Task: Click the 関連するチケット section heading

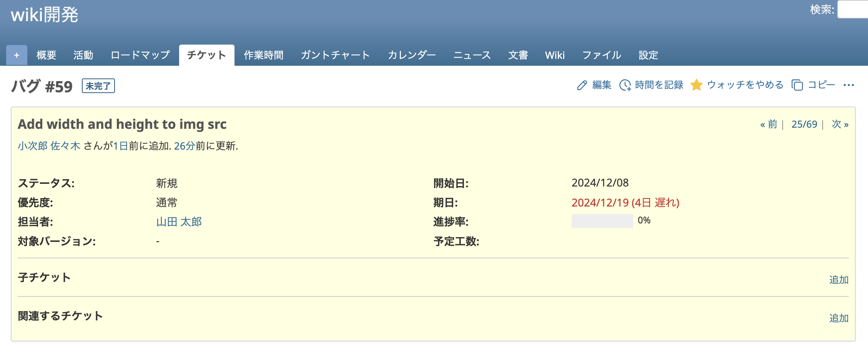Action: point(60,316)
